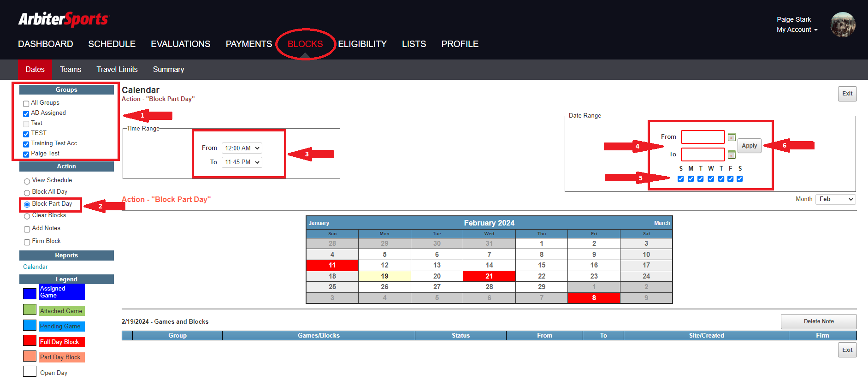Click the white Open Day legend swatch
Screen dimensions: 868x392
point(30,371)
